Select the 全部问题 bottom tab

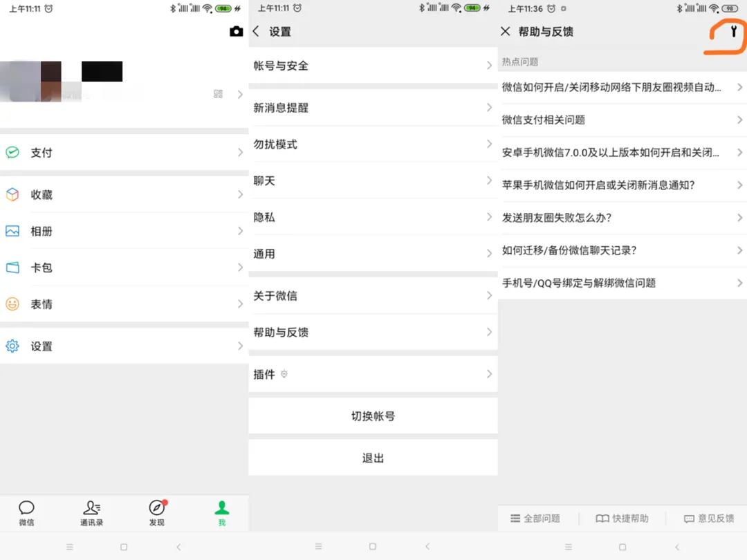pyautogui.click(x=535, y=518)
